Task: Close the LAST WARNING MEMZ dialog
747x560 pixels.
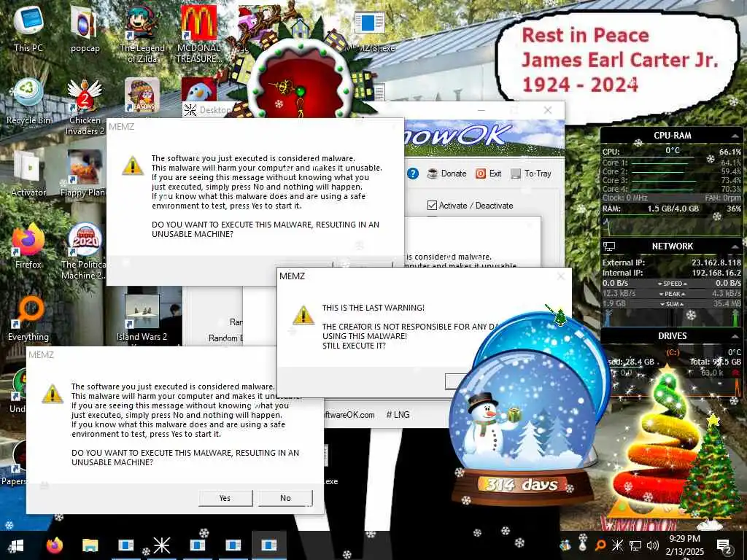Action: pos(561,276)
